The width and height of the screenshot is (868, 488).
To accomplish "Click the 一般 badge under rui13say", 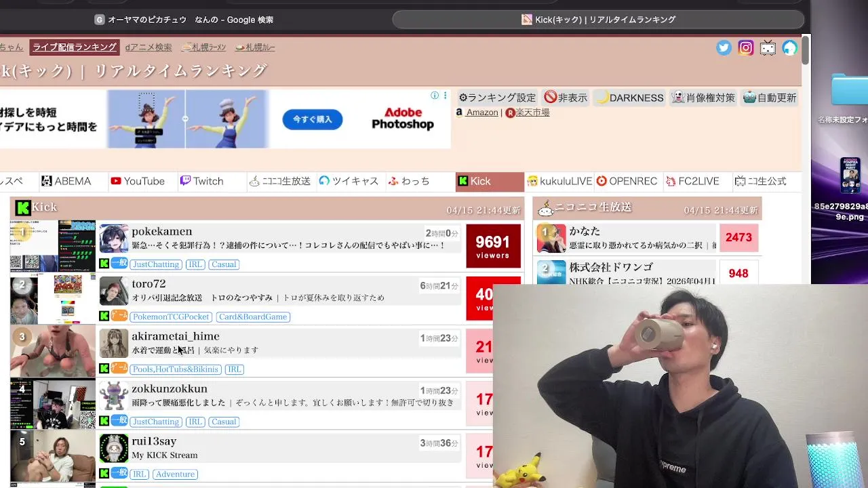I will pyautogui.click(x=119, y=473).
